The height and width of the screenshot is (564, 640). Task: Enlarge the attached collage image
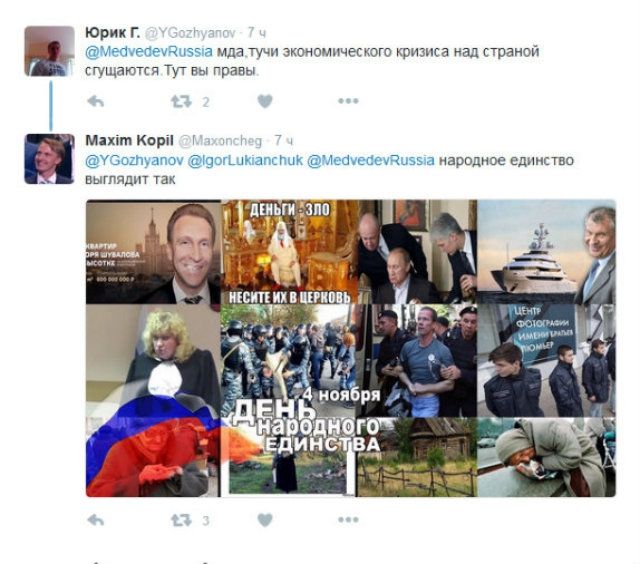[351, 348]
